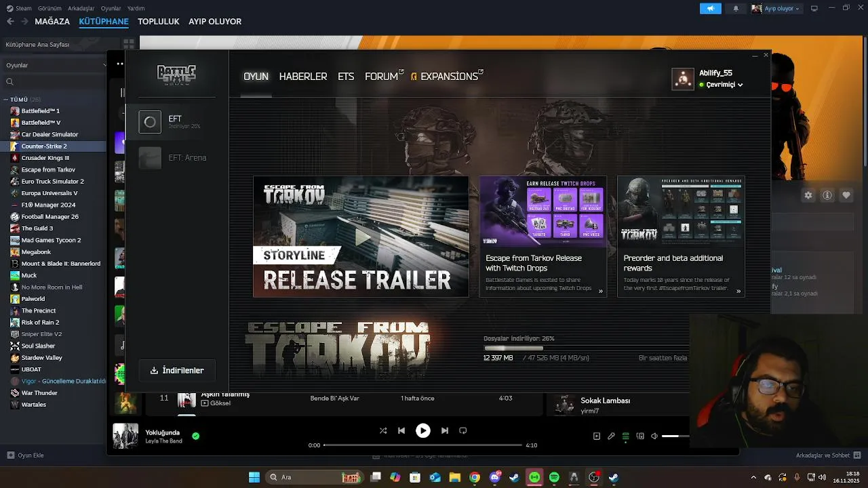Select EFT: Arena in the Battlestate launcher
The height and width of the screenshot is (488, 868).
[x=172, y=158]
